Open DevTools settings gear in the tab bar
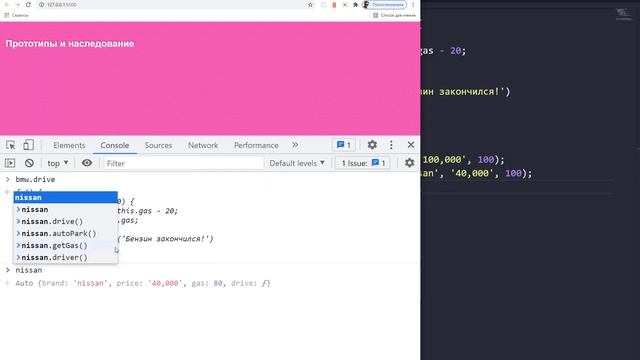This screenshot has height=360, width=640. [x=372, y=145]
